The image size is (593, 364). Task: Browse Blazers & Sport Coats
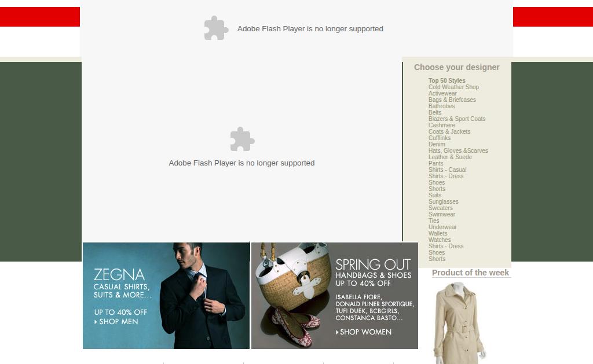(x=457, y=119)
